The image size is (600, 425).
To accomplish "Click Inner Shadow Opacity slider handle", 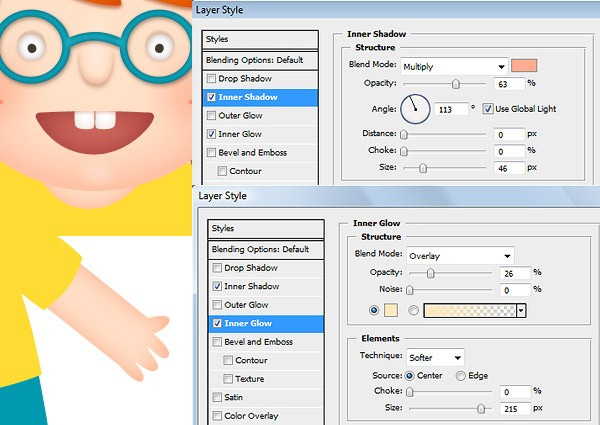I will pos(455,84).
